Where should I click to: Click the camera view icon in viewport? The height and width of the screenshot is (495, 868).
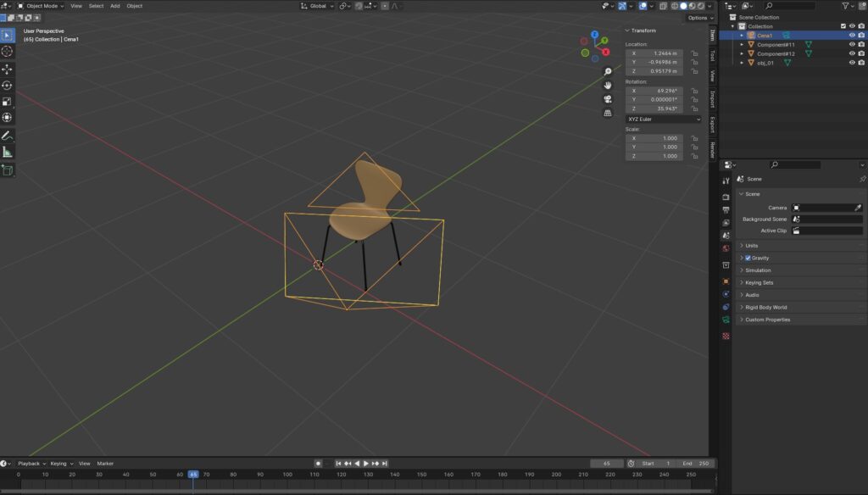[608, 98]
